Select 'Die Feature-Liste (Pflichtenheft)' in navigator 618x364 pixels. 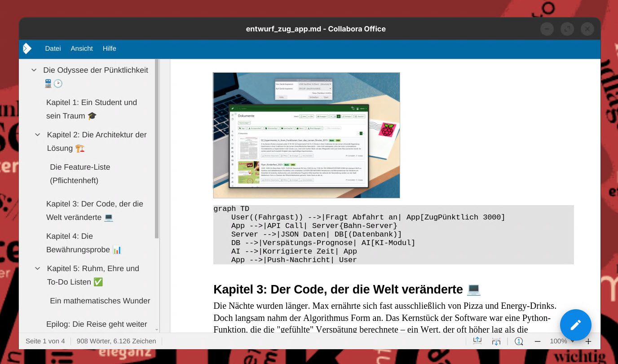tap(80, 174)
